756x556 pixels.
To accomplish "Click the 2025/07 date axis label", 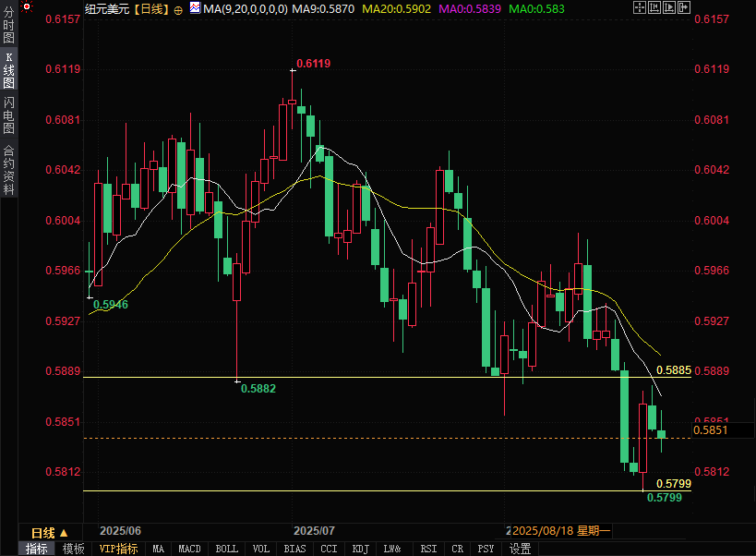I will click(x=314, y=530).
